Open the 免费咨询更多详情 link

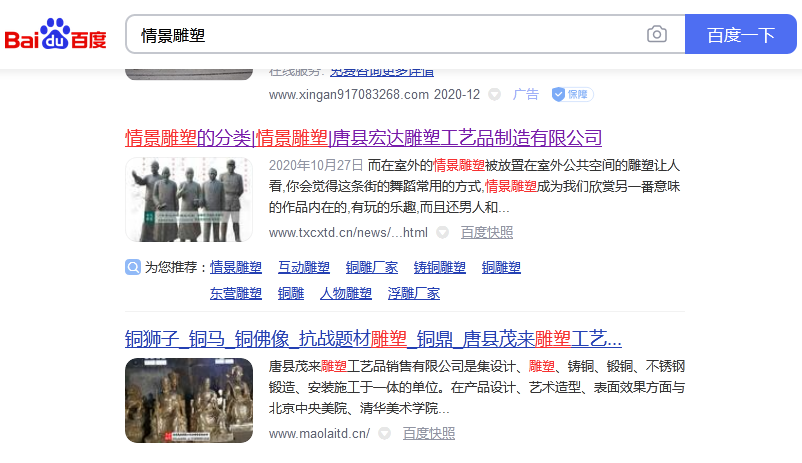[382, 72]
